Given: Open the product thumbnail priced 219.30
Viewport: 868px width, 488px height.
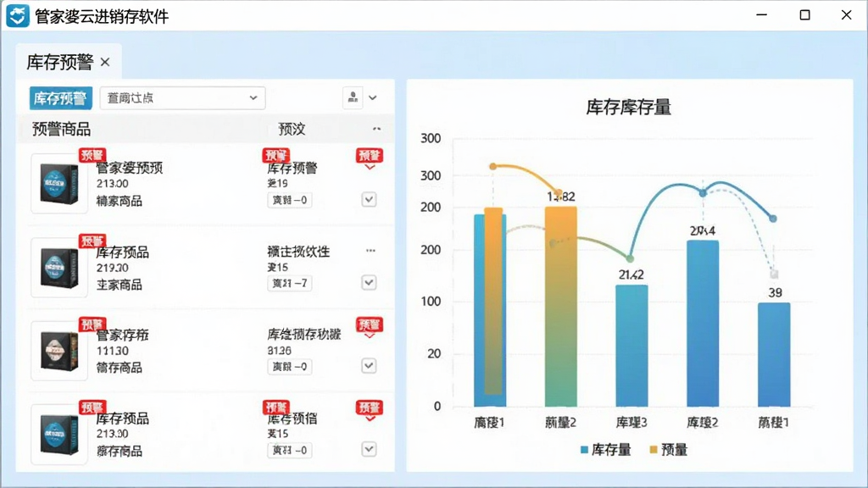Looking at the screenshot, I should pyautogui.click(x=59, y=268).
